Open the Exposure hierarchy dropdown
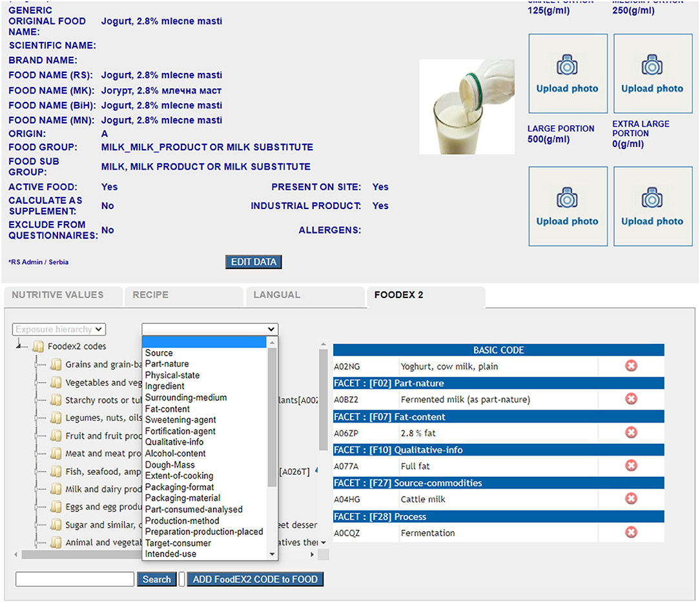Image resolution: width=700 pixels, height=602 pixels. pos(59,329)
